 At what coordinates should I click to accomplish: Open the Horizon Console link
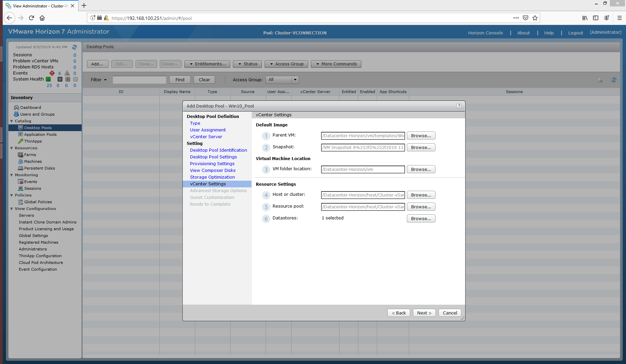click(x=485, y=33)
